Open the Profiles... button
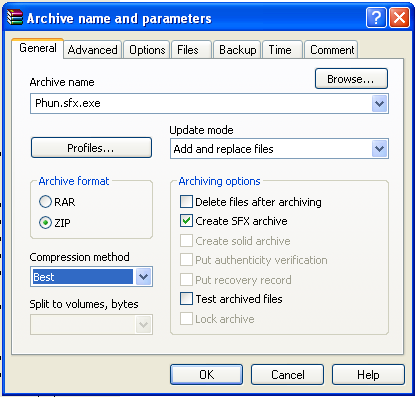 pos(91,148)
